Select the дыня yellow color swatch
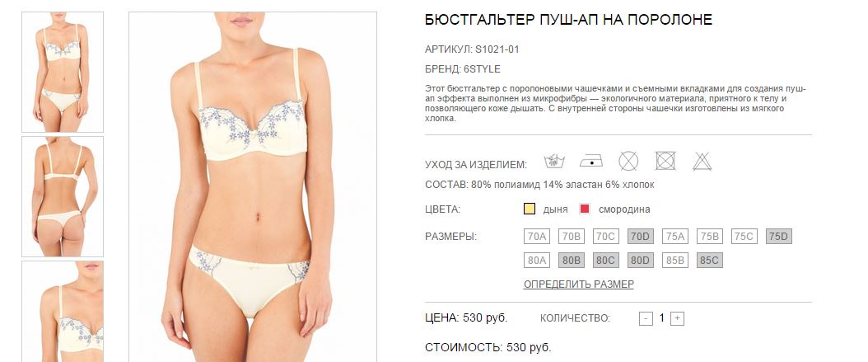 click(530, 209)
